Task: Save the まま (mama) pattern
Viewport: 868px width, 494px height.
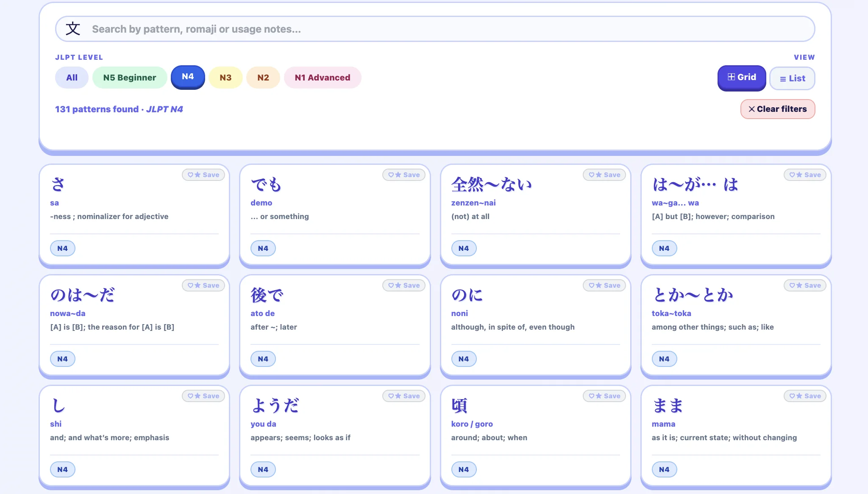Action: [x=805, y=396]
